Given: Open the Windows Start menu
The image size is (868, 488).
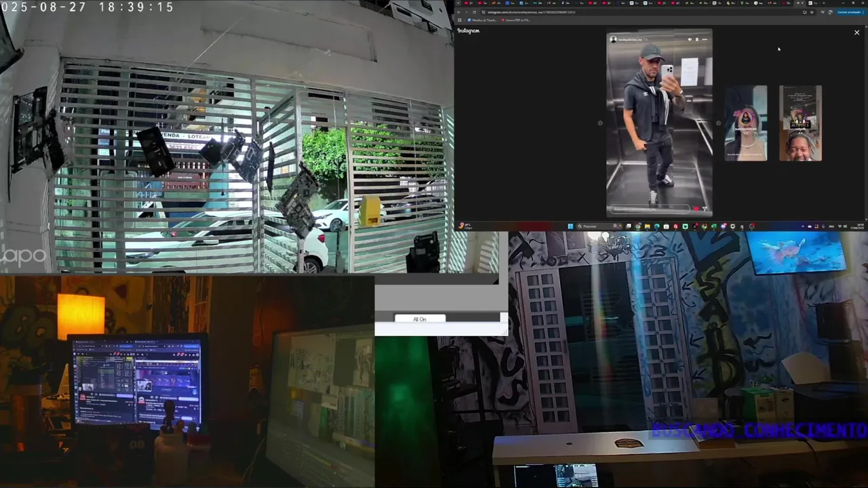Looking at the screenshot, I should click(570, 226).
